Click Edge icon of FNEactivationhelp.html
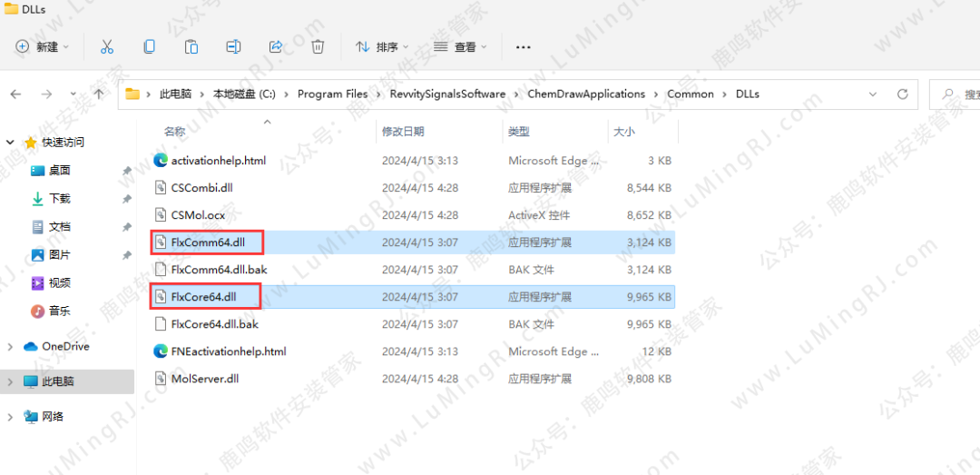This screenshot has width=980, height=475. click(160, 351)
